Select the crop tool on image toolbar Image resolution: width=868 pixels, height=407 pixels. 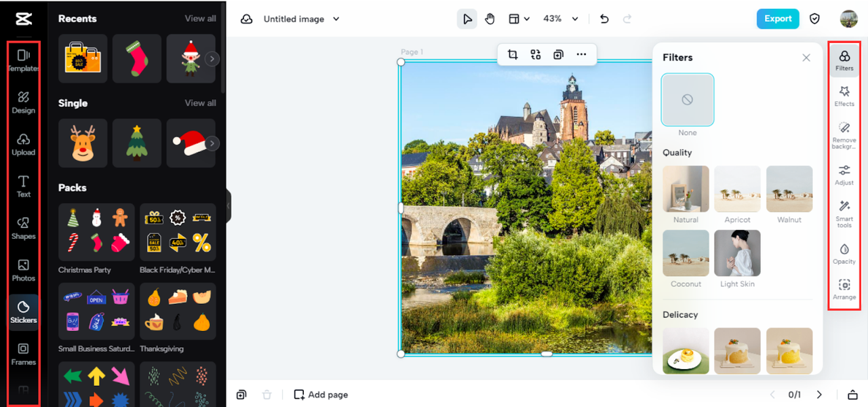pyautogui.click(x=513, y=55)
